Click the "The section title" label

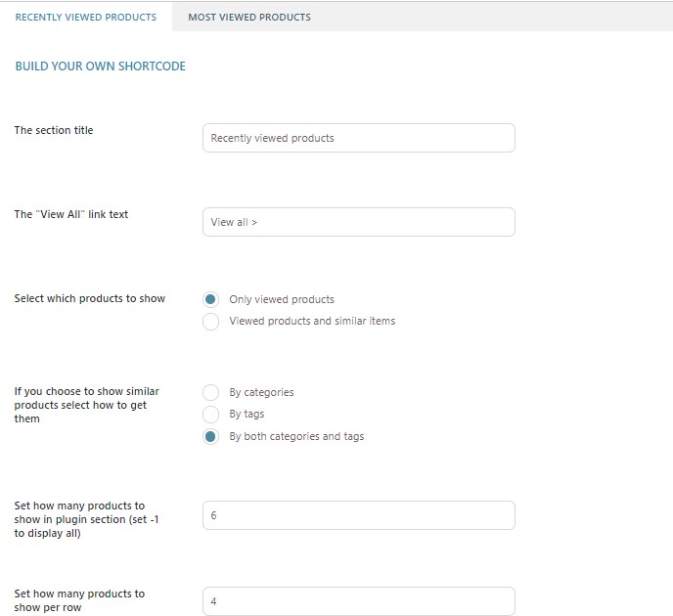[x=54, y=130]
